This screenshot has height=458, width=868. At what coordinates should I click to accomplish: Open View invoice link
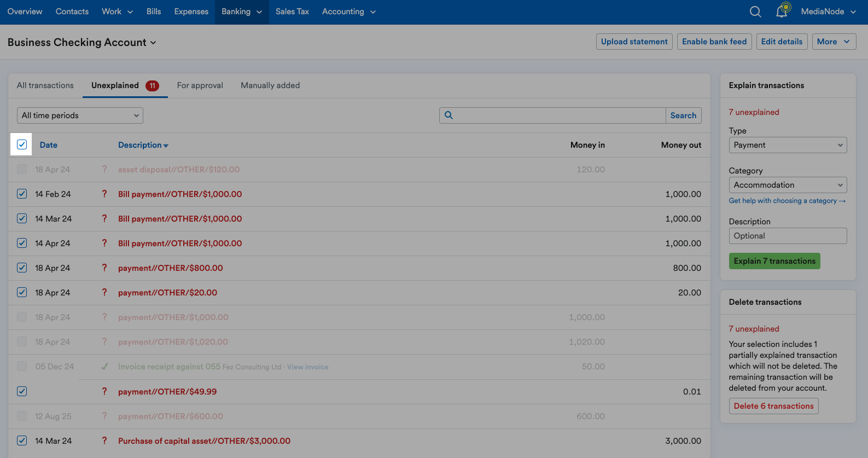tap(308, 367)
